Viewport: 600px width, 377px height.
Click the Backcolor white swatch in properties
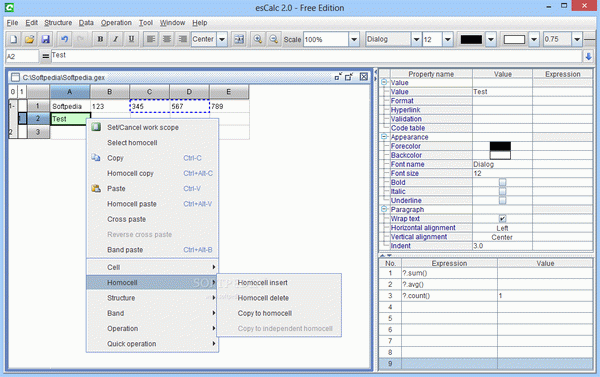click(500, 155)
